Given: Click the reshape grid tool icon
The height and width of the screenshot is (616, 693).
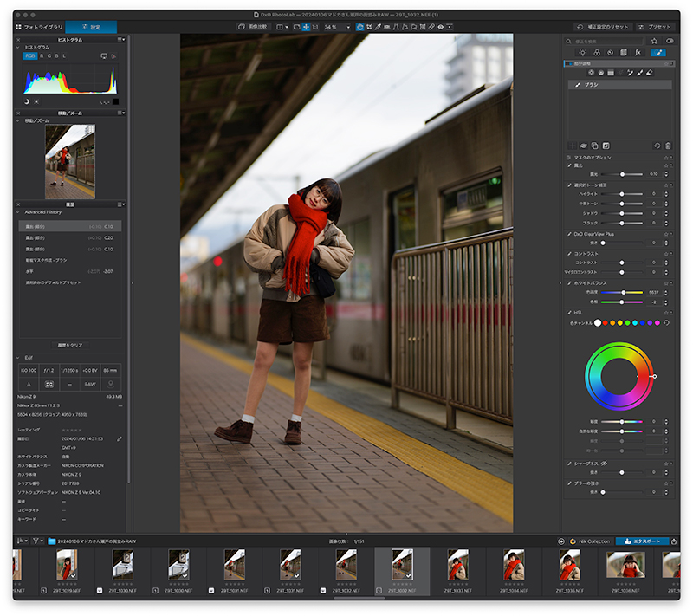Looking at the screenshot, I should pos(423,27).
